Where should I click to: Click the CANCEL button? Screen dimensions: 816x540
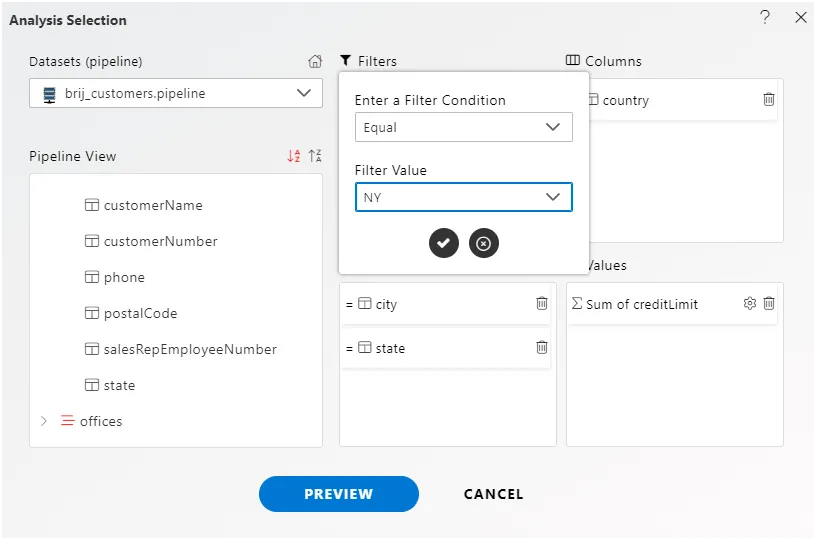point(494,494)
